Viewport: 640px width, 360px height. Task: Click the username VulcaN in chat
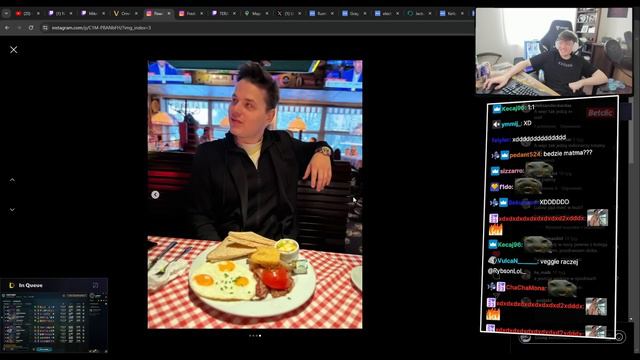point(517,261)
